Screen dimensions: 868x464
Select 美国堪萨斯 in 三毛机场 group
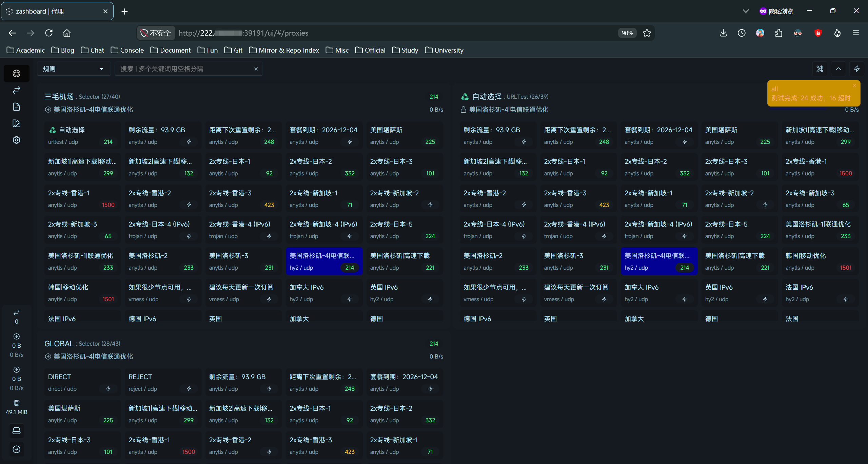405,135
